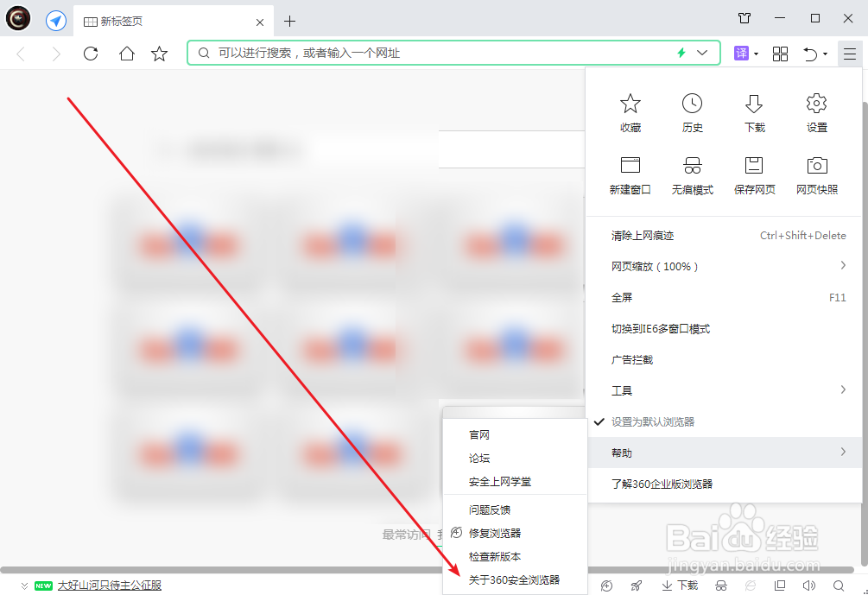Click the blue navigation compass icon
Screen dimensions: 868x595
coord(56,21)
